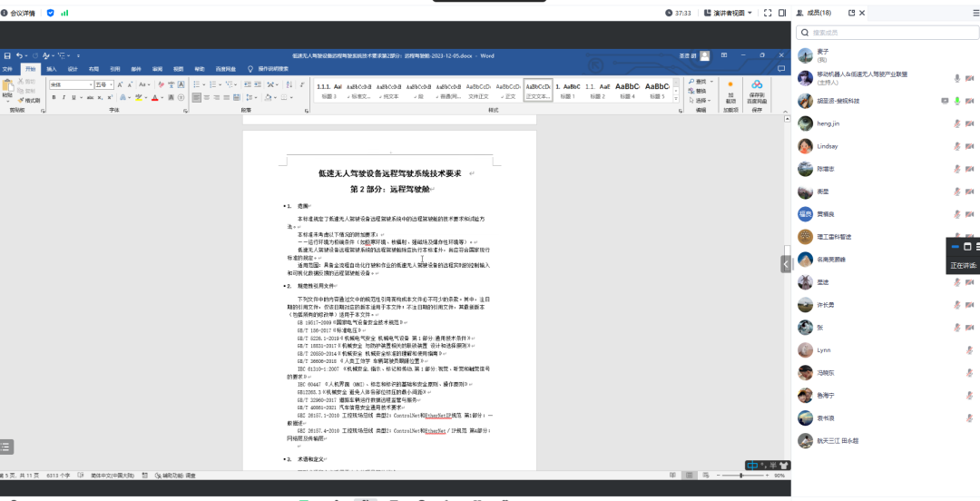Image resolution: width=980 pixels, height=501 pixels.
Task: Toggle italic formatting in the ribbon
Action: tap(63, 97)
